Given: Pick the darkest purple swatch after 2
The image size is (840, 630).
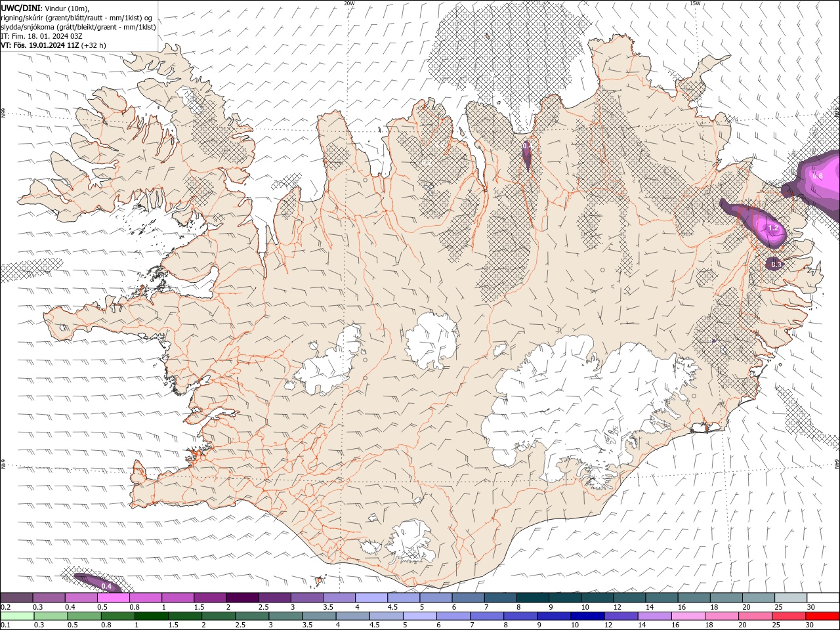Looking at the screenshot, I should tap(241, 598).
